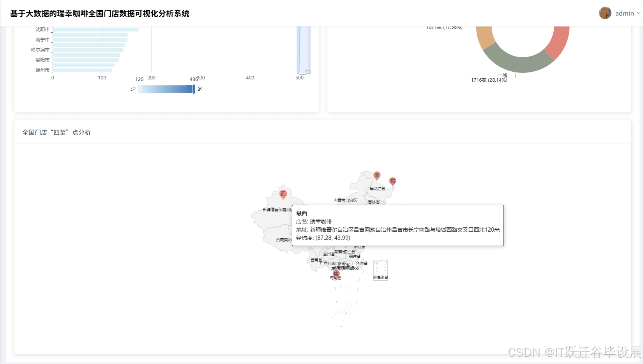The width and height of the screenshot is (643, 364).
Task: Click the 南宁市 axis label
Action: [x=42, y=40]
